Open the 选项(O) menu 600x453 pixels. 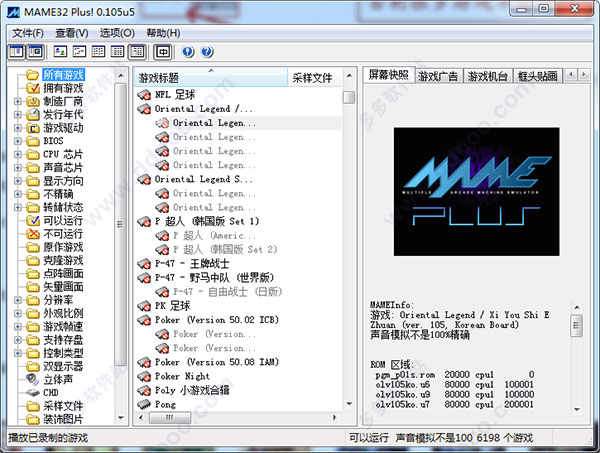[x=117, y=33]
